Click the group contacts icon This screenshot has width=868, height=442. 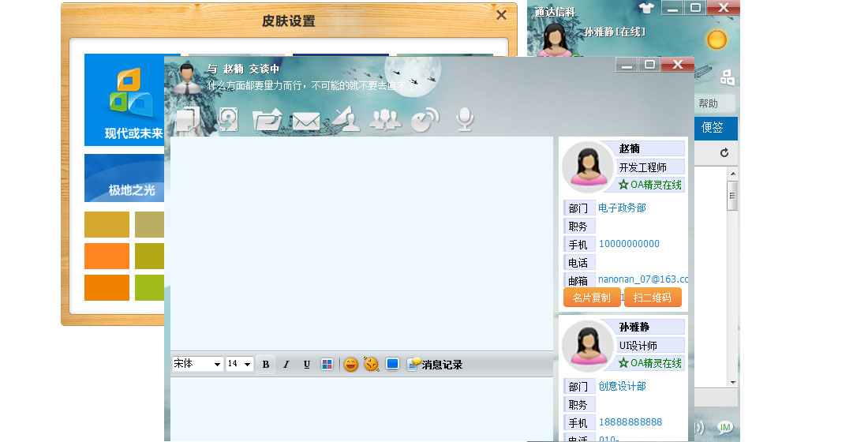coord(385,120)
